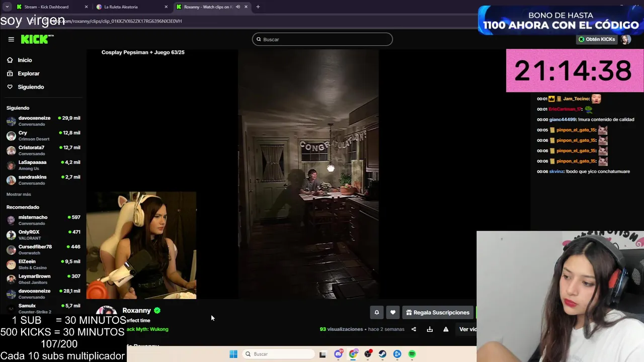Image resolution: width=644 pixels, height=362 pixels.
Task: Click the mute audio icon on Roxanny tab
Action: [x=238, y=7]
